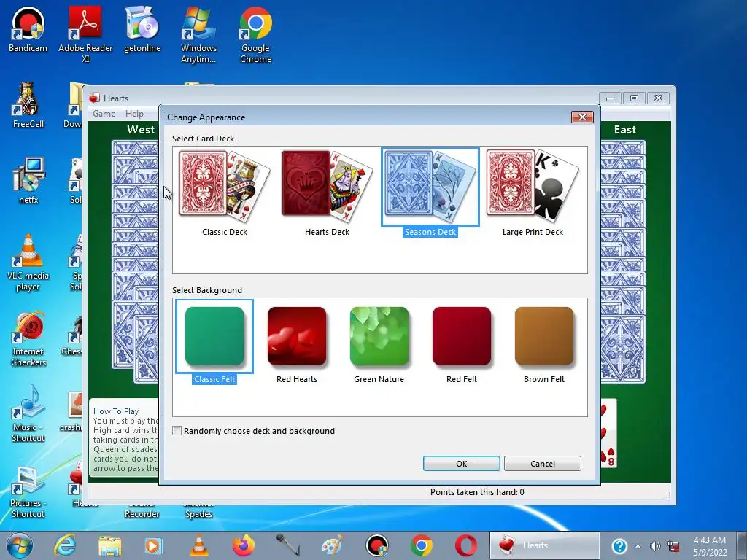Select the Brown Felt background
747x560 pixels.
coord(544,336)
